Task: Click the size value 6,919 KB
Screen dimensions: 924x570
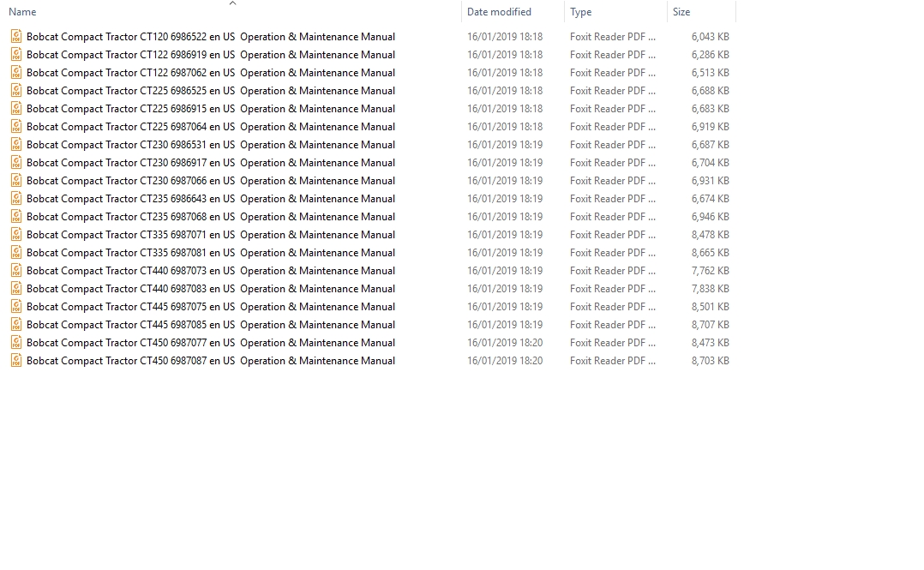Action: [710, 127]
